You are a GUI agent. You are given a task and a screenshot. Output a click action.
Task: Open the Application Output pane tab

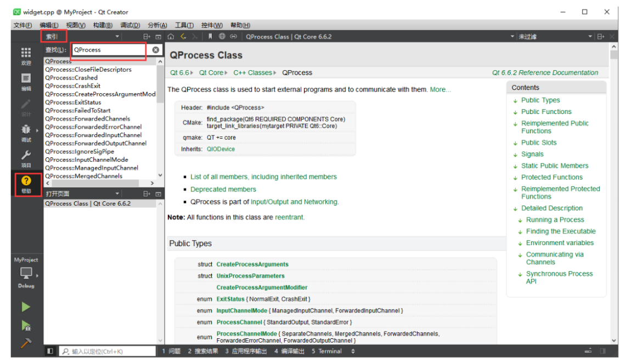(246, 351)
